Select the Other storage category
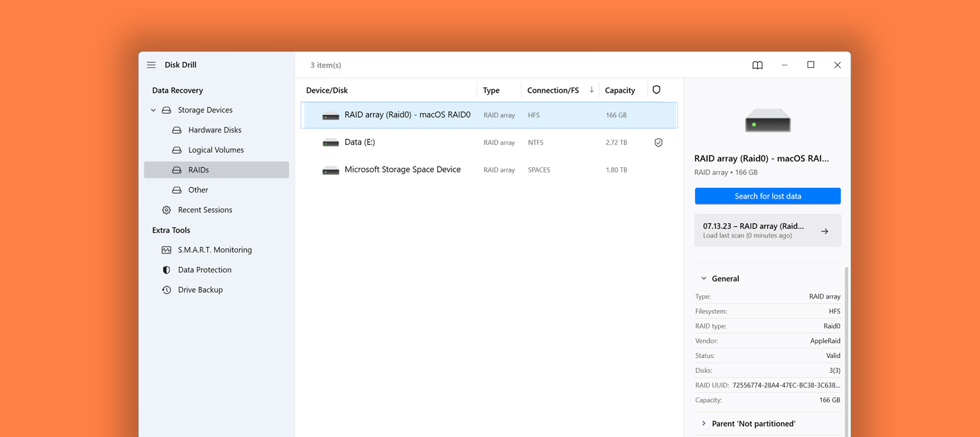 tap(197, 189)
